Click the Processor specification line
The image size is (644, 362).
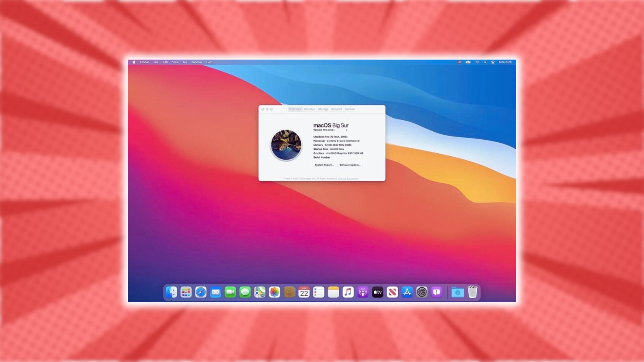336,141
